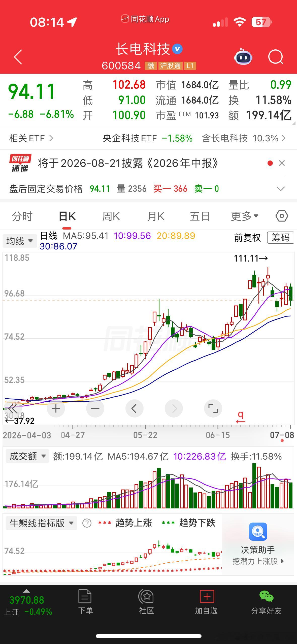This screenshot has width=297, height=644.
Task: Tap orange MA 20:89.89 label
Action: pos(176,236)
